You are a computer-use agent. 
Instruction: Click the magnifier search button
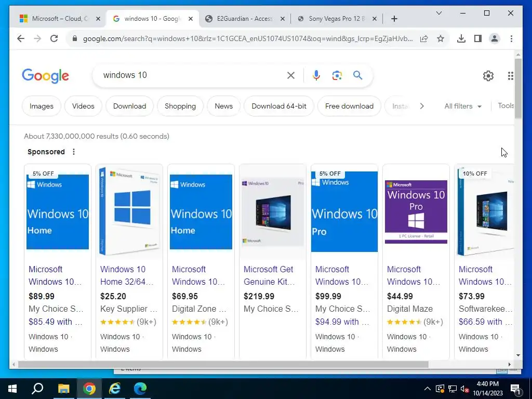pyautogui.click(x=357, y=75)
